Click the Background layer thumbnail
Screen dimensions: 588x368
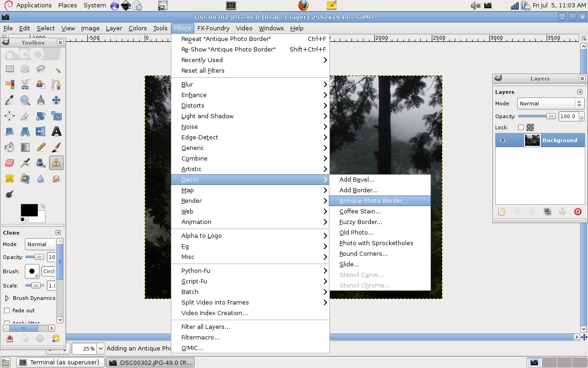point(532,140)
